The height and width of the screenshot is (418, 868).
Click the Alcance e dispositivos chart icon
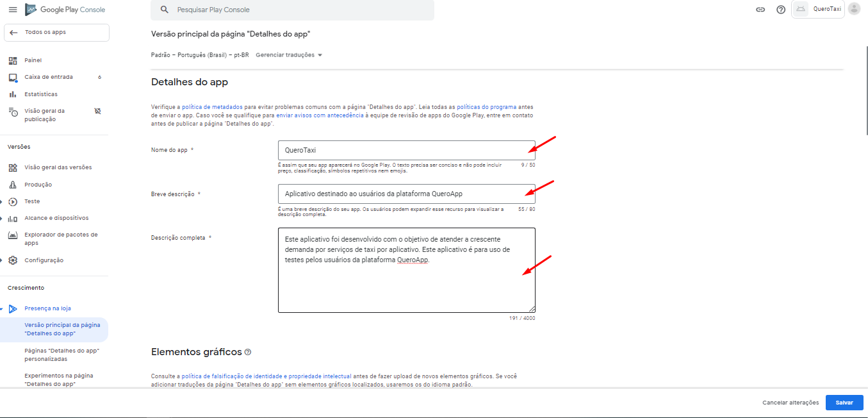[x=13, y=218]
